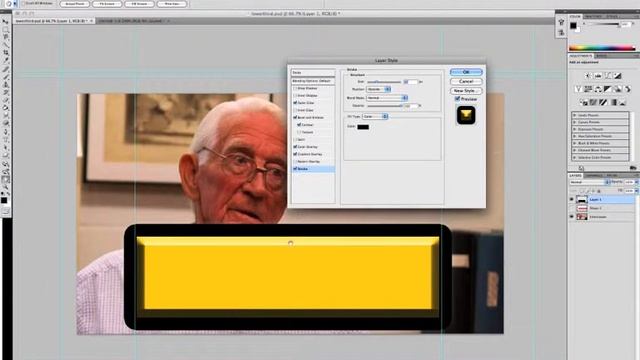Add a Selective Color adjustment layer
This screenshot has height=360, width=640.
pos(623,102)
